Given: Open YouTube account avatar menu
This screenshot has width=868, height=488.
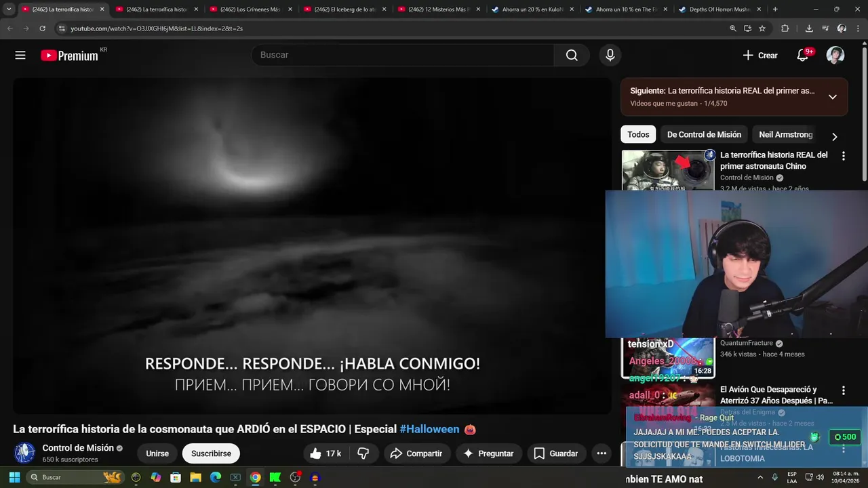Looking at the screenshot, I should pyautogui.click(x=835, y=56).
